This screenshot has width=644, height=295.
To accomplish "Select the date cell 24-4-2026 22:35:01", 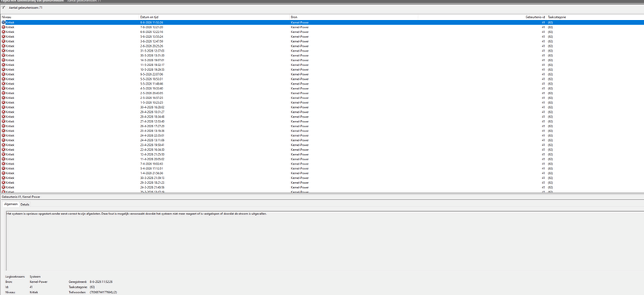I will click(x=152, y=135).
